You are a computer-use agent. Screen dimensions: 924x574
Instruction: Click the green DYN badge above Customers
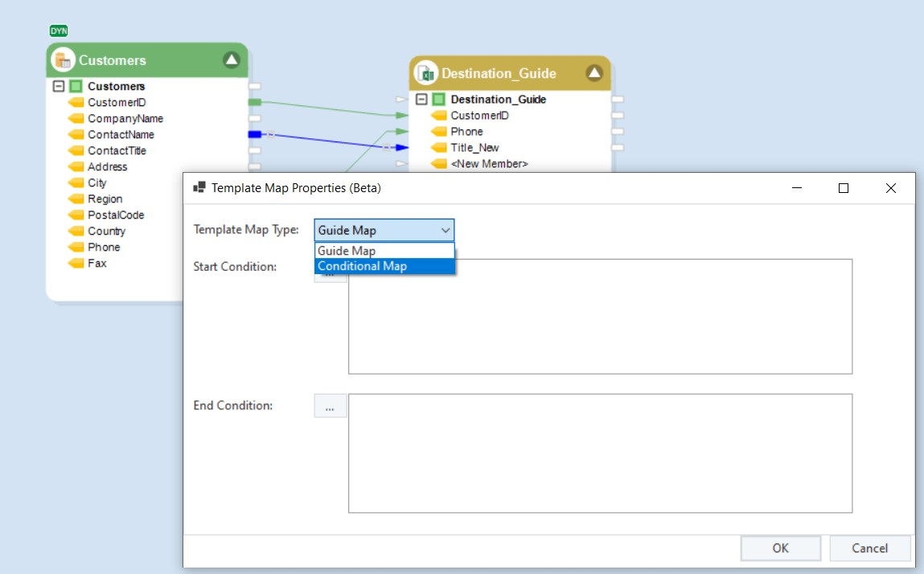point(59,31)
